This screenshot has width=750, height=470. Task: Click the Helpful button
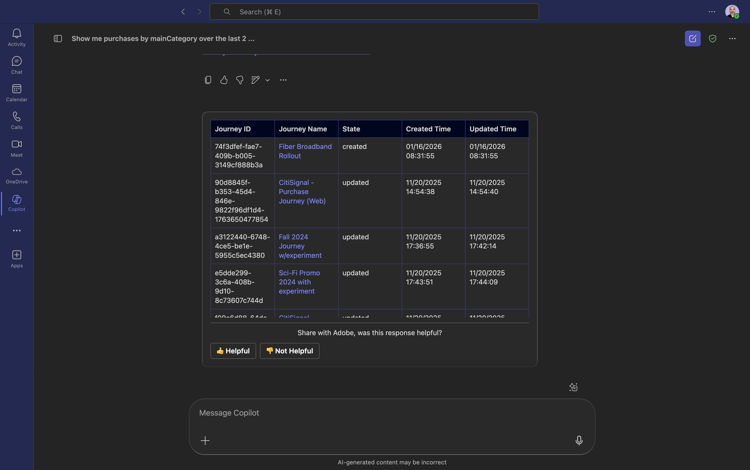tap(233, 351)
